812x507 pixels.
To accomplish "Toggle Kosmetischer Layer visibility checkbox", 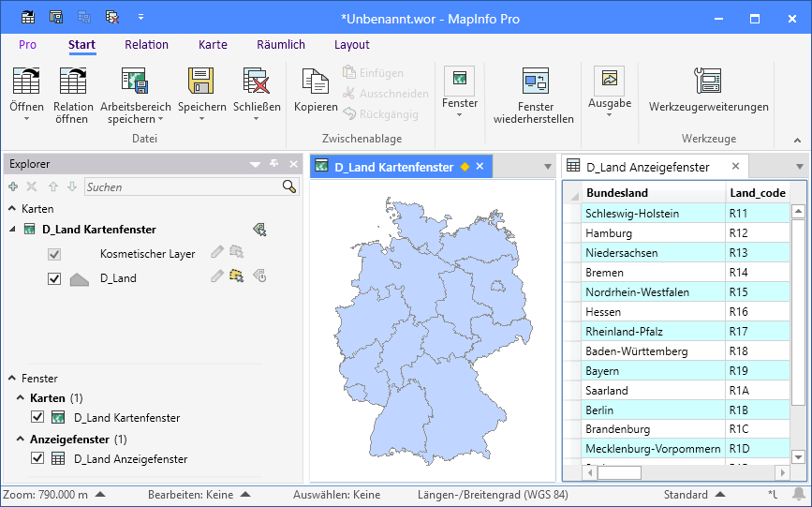I will pos(54,254).
